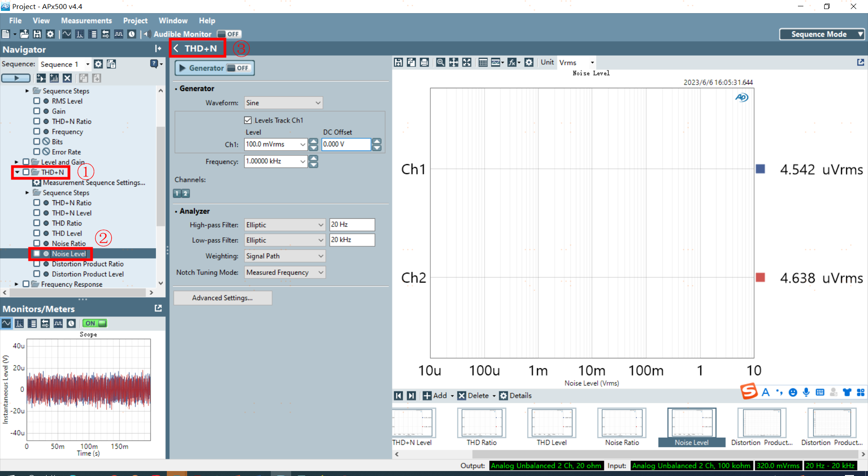The width and height of the screenshot is (868, 476).
Task: Open the project file from the main toolbar
Action: 24,34
